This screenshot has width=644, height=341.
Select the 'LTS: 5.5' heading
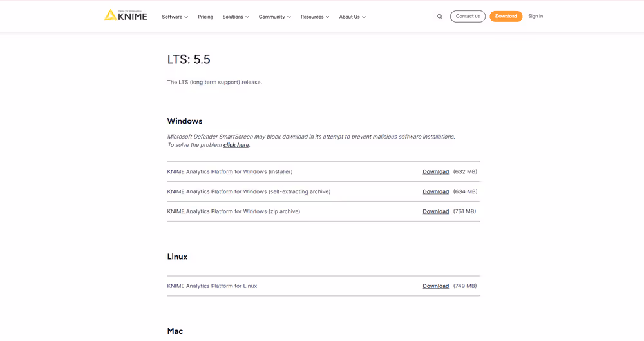189,59
